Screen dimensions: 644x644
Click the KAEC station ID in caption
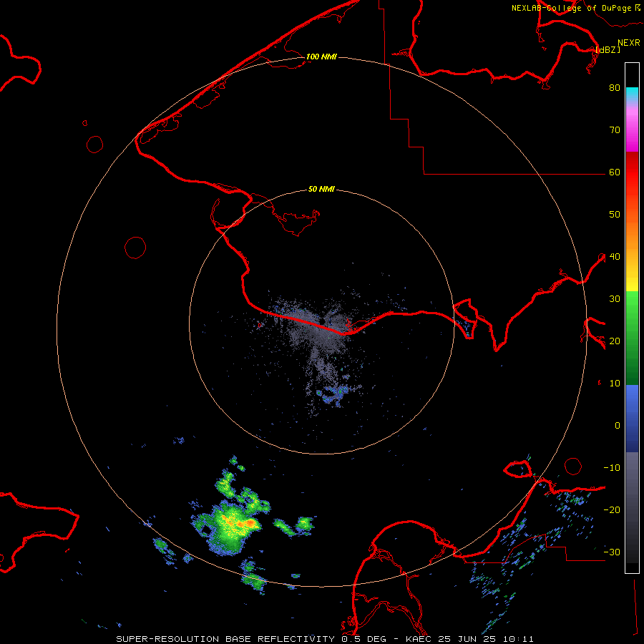point(419,639)
